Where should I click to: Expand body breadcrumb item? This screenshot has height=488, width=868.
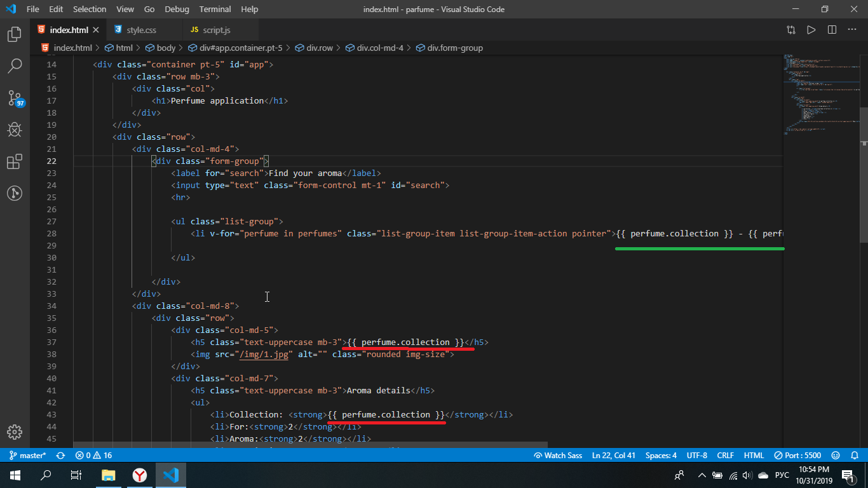point(161,48)
